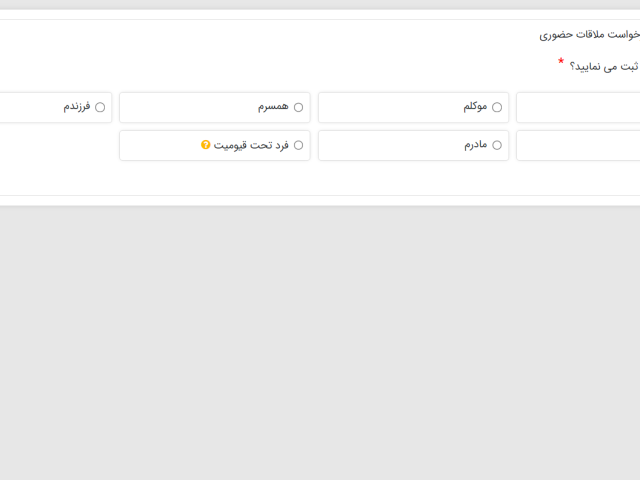This screenshot has height=480, width=640.
Task: Click the مادرم label text
Action: [475, 144]
